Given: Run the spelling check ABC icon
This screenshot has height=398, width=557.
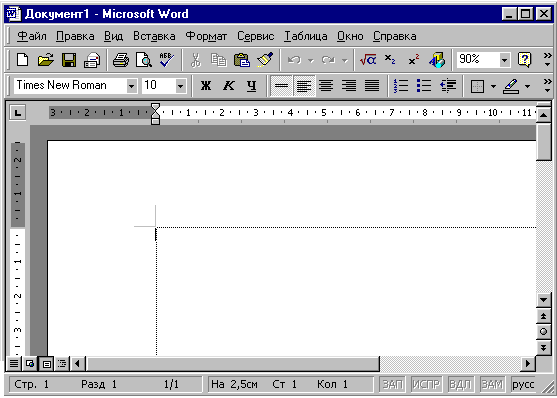Looking at the screenshot, I should (x=167, y=60).
